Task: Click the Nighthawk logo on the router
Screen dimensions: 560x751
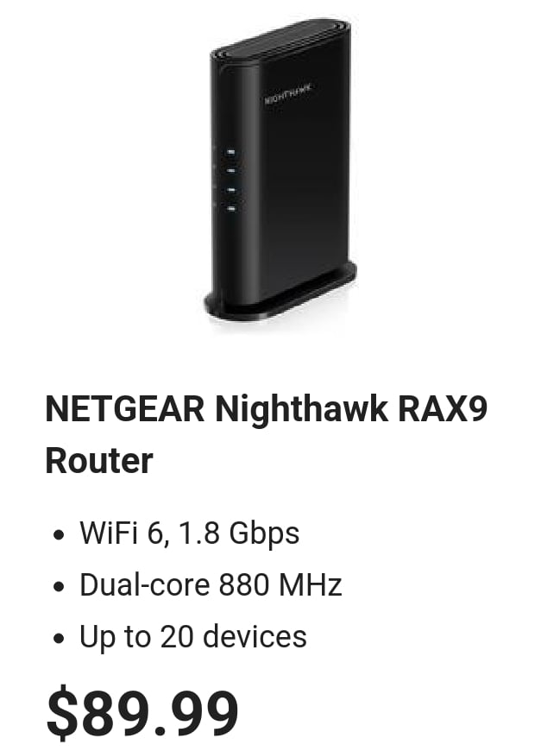Action: click(288, 93)
